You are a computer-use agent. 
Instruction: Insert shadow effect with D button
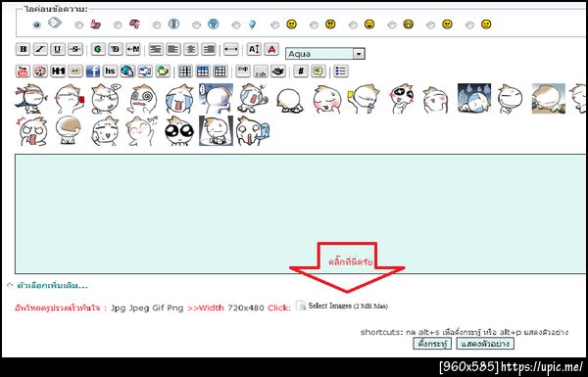coord(116,49)
